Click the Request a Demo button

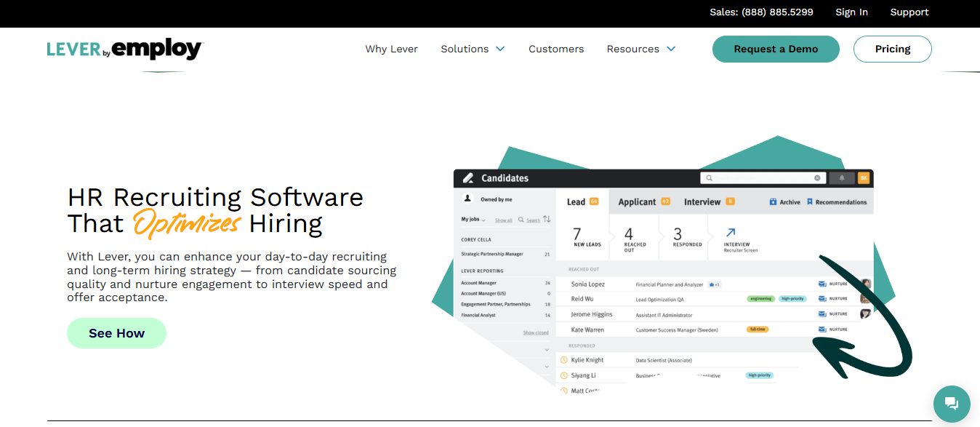(776, 49)
